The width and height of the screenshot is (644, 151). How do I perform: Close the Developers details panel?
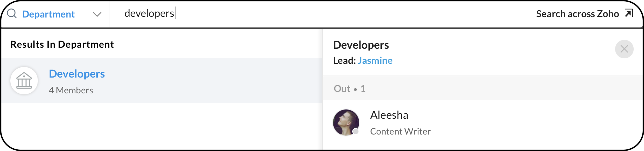coord(624,49)
